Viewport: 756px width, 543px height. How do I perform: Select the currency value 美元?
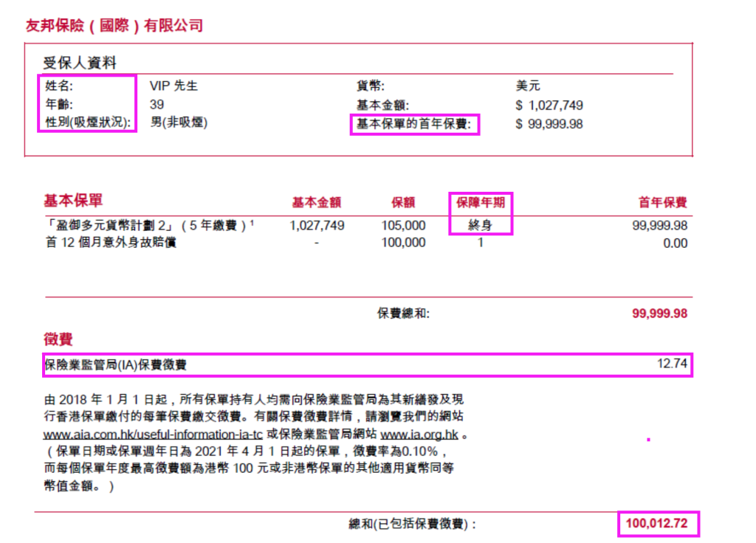528,86
